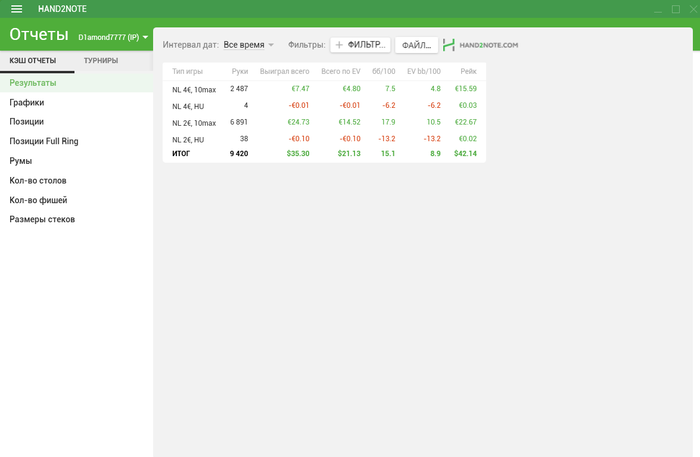Click the total rake $42.14

(x=465, y=154)
